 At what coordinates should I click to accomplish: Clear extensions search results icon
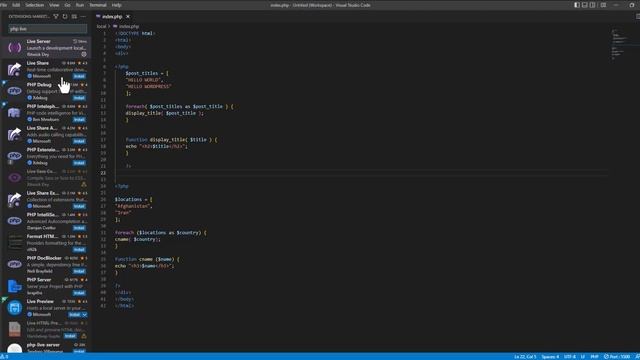(x=74, y=16)
